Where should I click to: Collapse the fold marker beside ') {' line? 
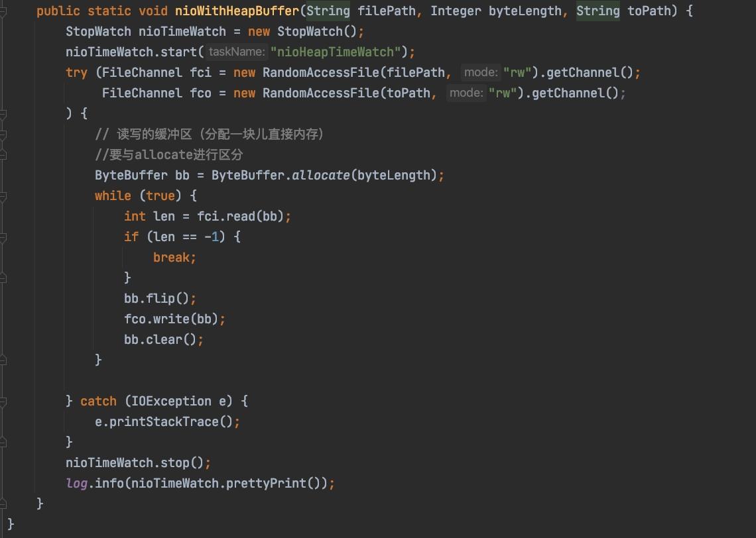(3, 114)
